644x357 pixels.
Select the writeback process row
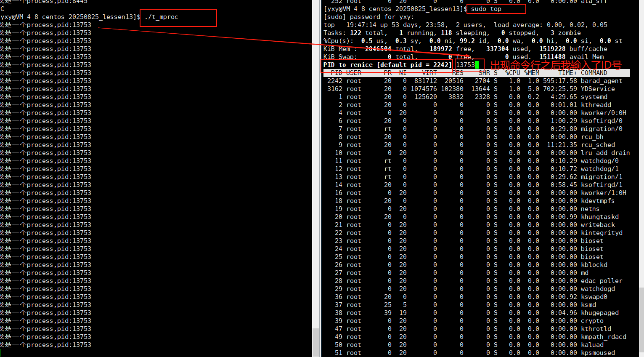tap(477, 225)
